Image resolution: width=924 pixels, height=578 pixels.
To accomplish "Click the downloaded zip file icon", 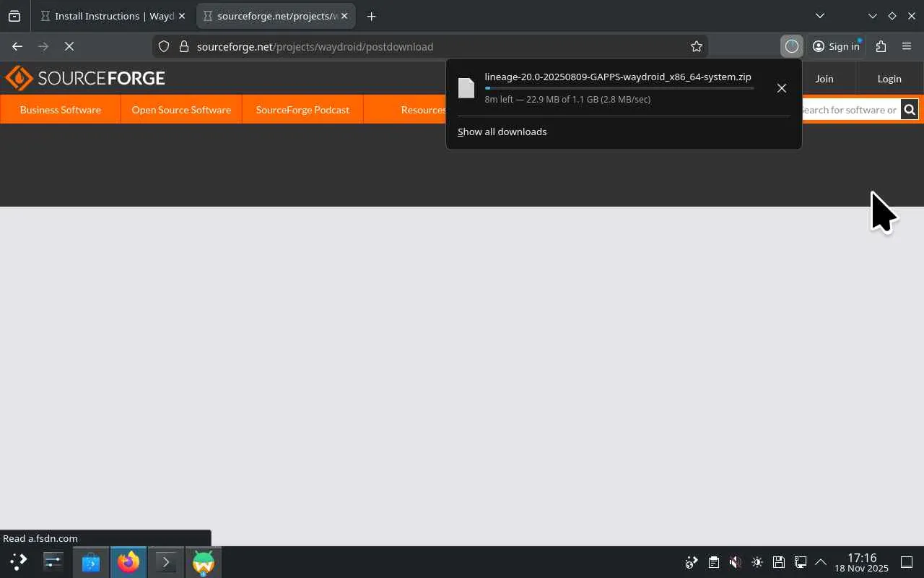I will click(x=466, y=88).
